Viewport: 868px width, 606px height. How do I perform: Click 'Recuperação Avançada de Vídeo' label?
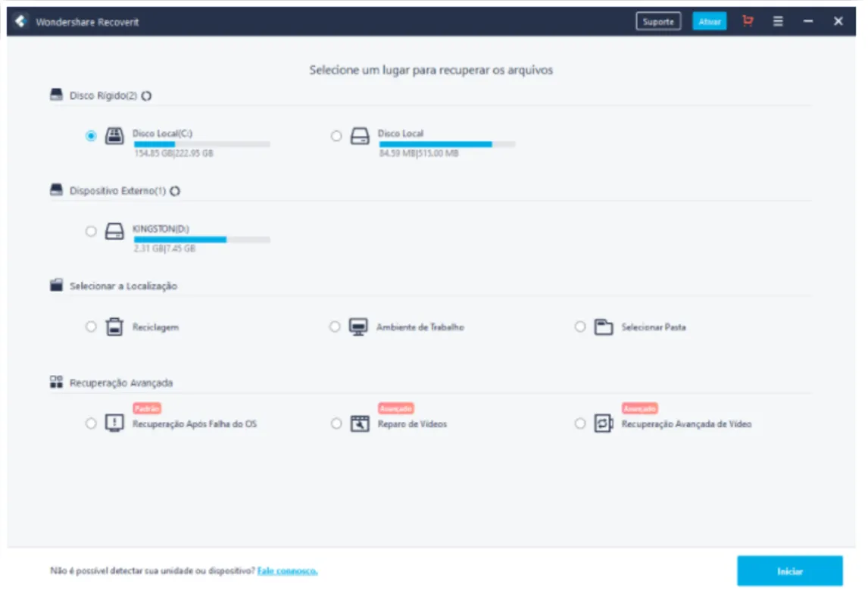click(x=686, y=424)
